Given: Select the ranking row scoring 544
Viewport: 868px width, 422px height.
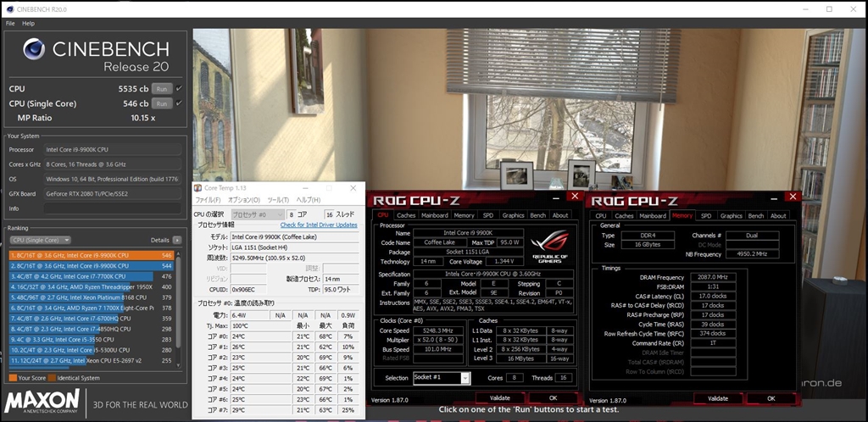Looking at the screenshot, I should pos(92,266).
